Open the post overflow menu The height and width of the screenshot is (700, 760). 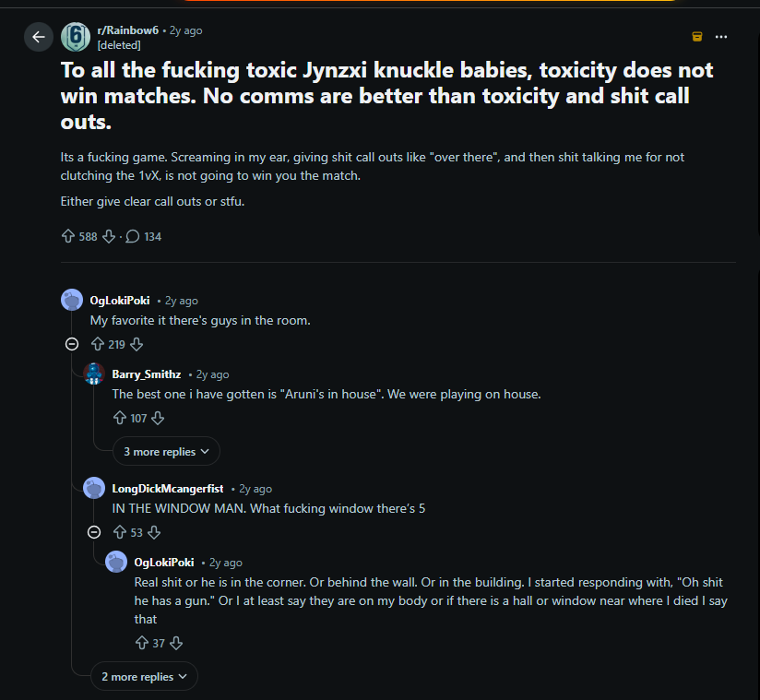(x=720, y=37)
